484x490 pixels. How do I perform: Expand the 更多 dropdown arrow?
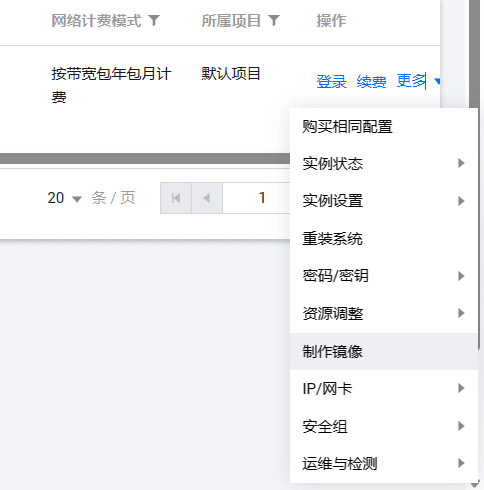[437, 81]
